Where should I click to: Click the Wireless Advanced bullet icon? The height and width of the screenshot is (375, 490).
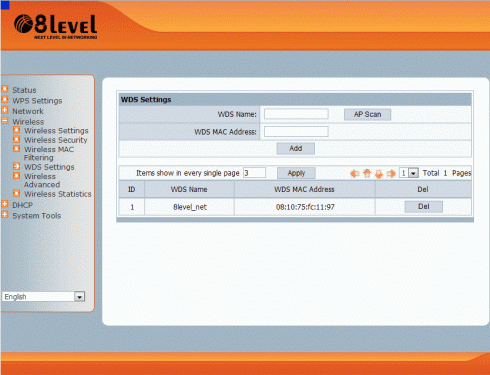[x=16, y=176]
